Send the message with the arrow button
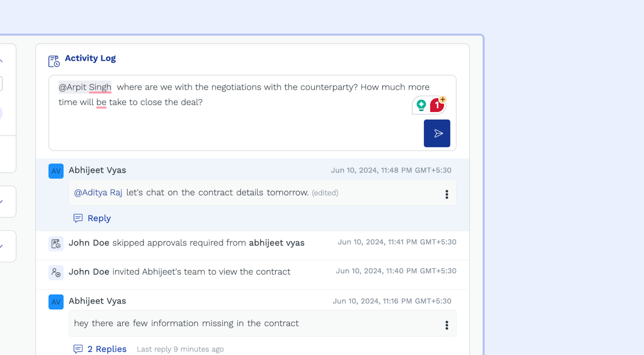This screenshot has height=355, width=644. tap(437, 133)
